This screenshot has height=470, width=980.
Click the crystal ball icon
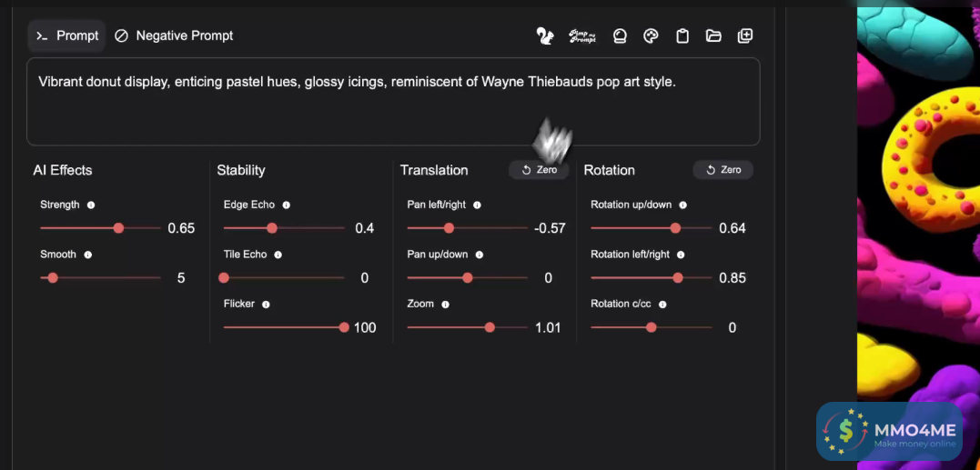point(621,35)
